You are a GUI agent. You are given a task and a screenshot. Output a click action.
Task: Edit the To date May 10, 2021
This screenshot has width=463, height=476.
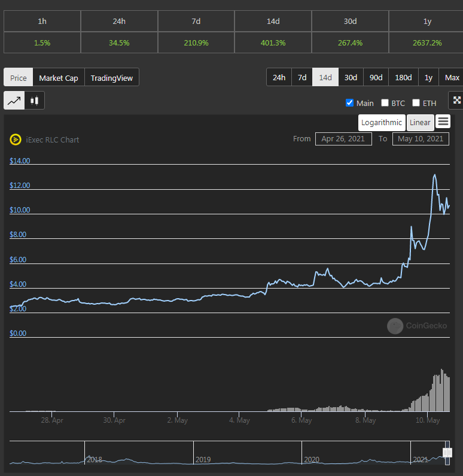click(421, 139)
